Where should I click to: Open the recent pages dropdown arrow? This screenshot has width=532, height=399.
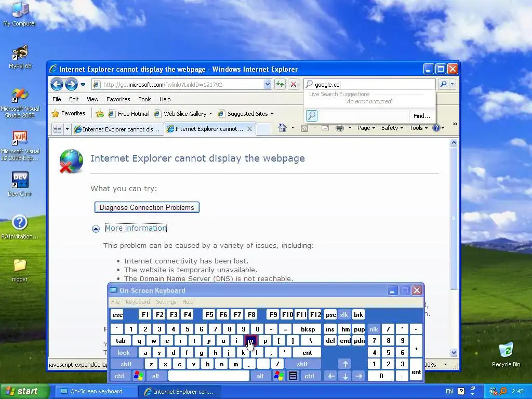tap(83, 85)
